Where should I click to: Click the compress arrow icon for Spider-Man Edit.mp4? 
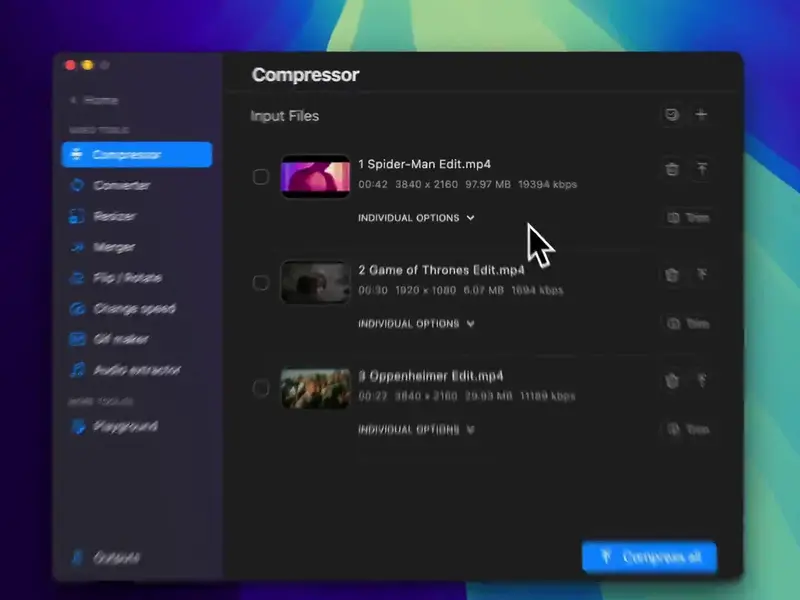tap(702, 169)
